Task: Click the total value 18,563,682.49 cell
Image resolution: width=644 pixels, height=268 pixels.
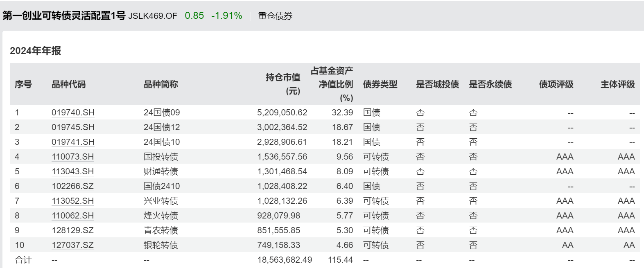Action: pos(285,260)
